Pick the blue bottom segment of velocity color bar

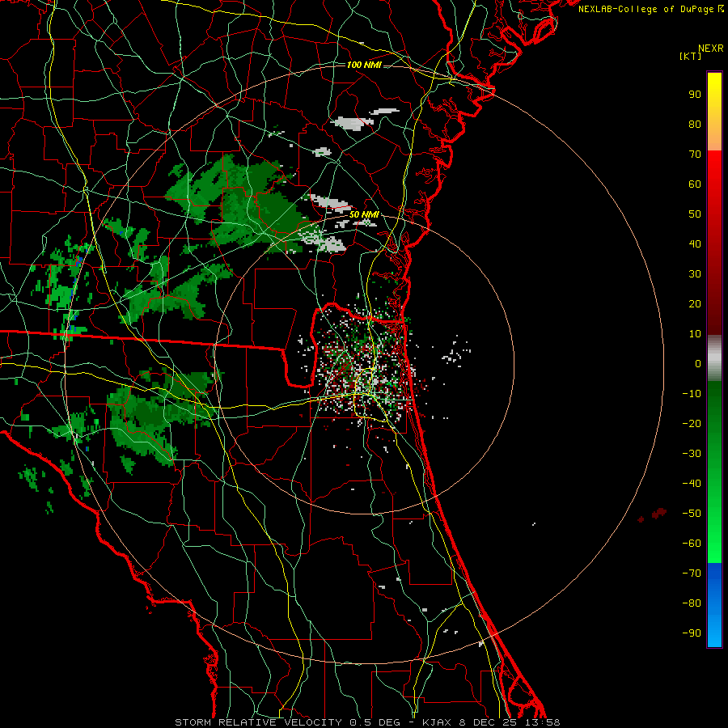point(714,605)
